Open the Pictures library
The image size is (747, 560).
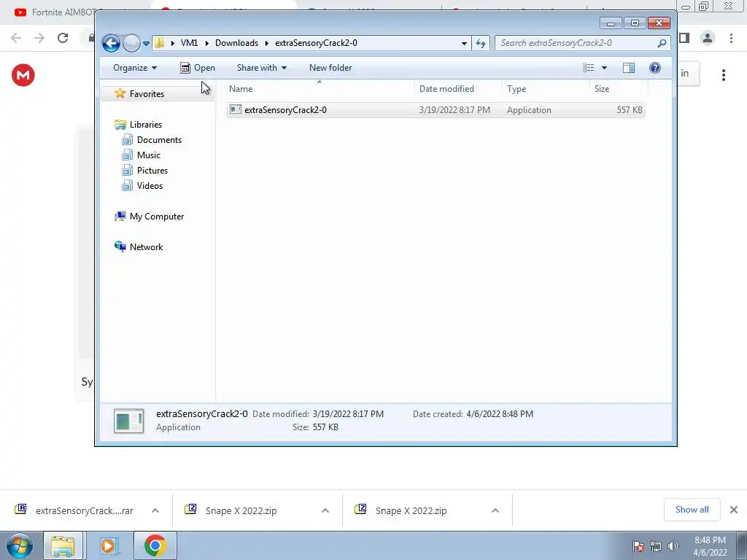click(x=145, y=170)
